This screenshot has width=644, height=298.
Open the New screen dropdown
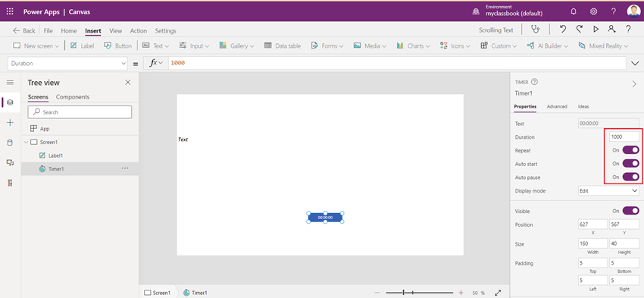coord(36,46)
